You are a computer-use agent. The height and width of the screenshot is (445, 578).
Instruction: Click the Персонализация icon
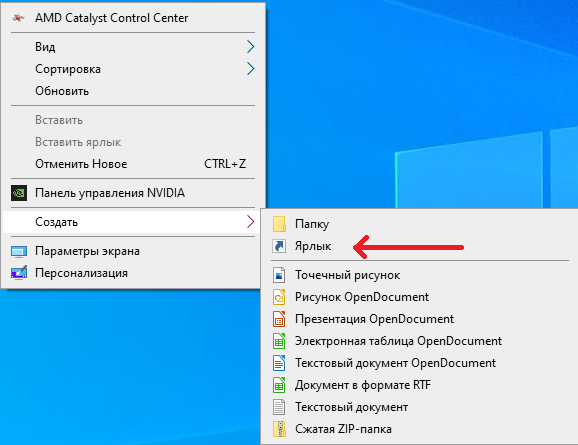19,273
